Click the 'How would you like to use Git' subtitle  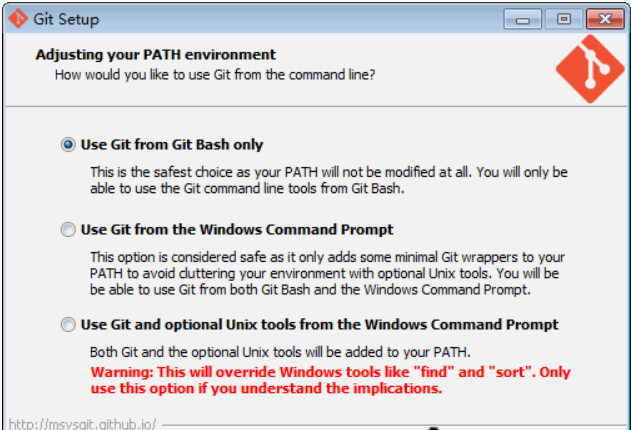[x=215, y=74]
